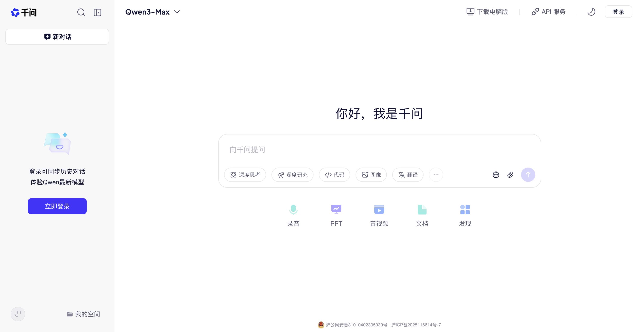The height and width of the screenshot is (332, 644).
Task: Enable 翻译 translation mode
Action: click(x=407, y=175)
